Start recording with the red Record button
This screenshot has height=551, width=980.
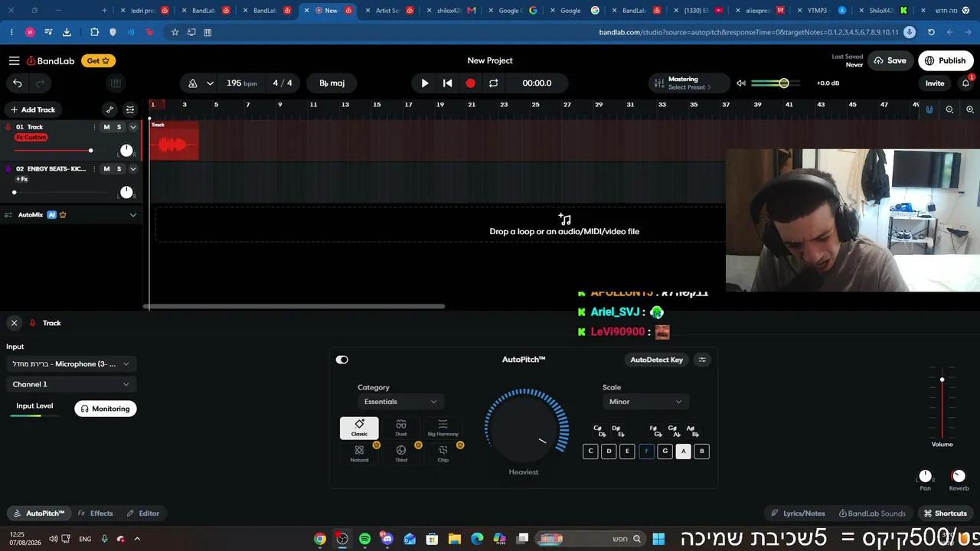[470, 83]
